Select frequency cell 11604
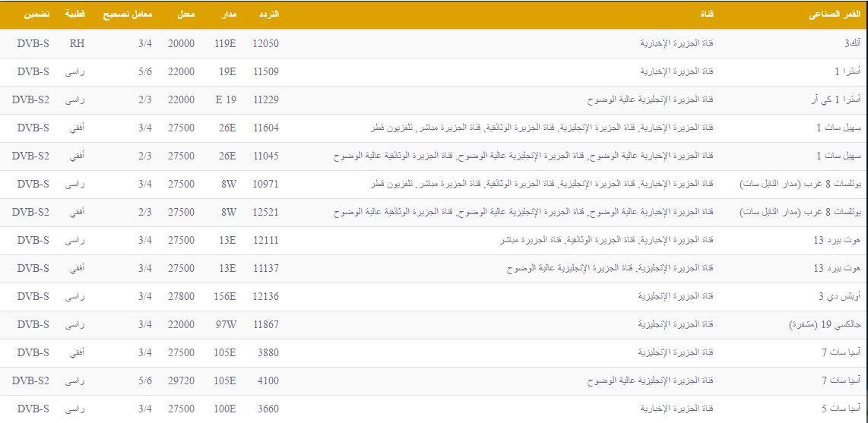This screenshot has width=868, height=423. [x=266, y=128]
